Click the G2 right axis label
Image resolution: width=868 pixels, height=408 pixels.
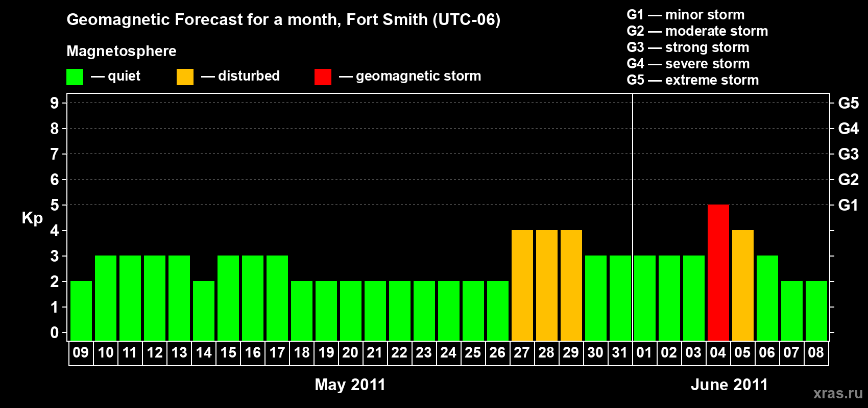coord(849,180)
